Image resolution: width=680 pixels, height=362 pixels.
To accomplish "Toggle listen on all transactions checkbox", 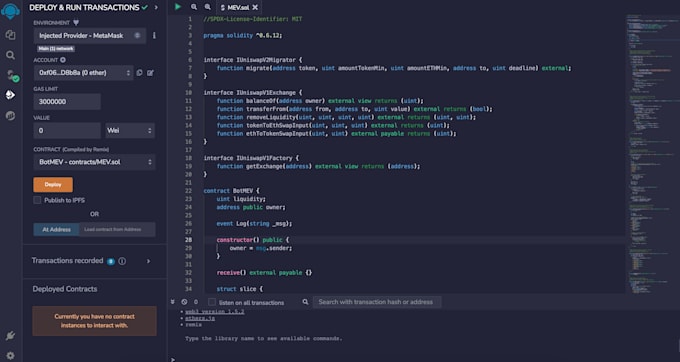I will (212, 302).
